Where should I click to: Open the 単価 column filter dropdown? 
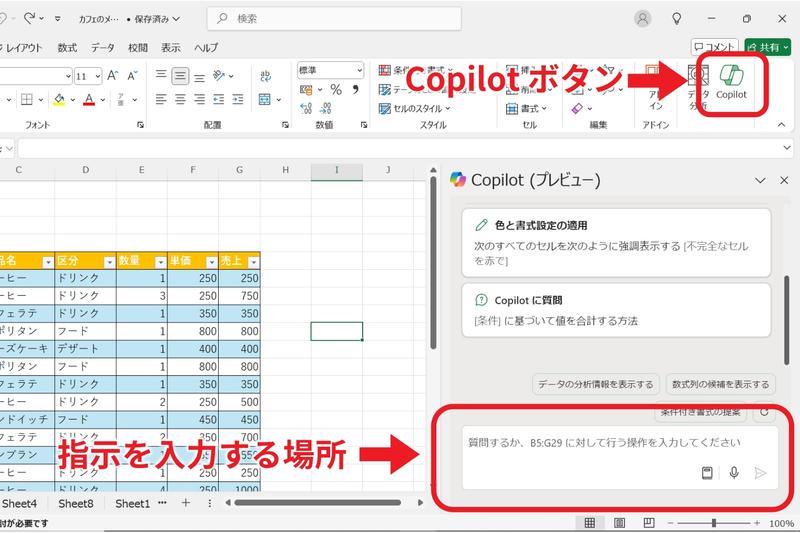coord(212,262)
